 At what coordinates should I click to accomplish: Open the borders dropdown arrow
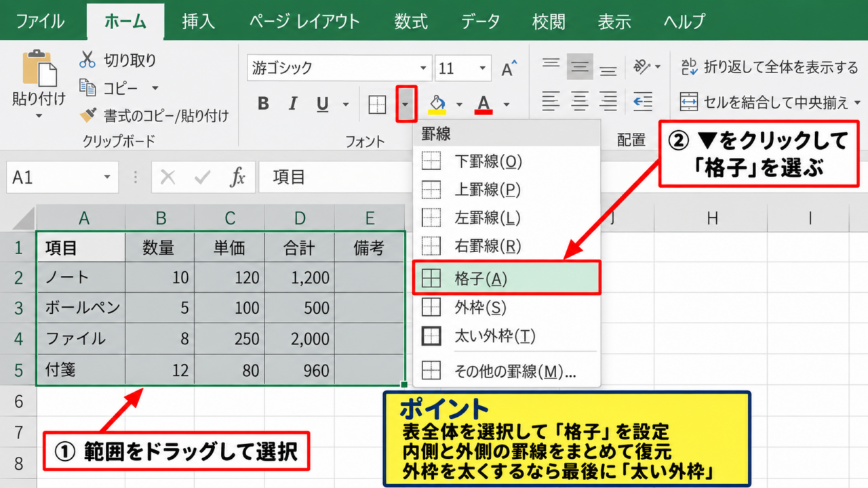(406, 104)
